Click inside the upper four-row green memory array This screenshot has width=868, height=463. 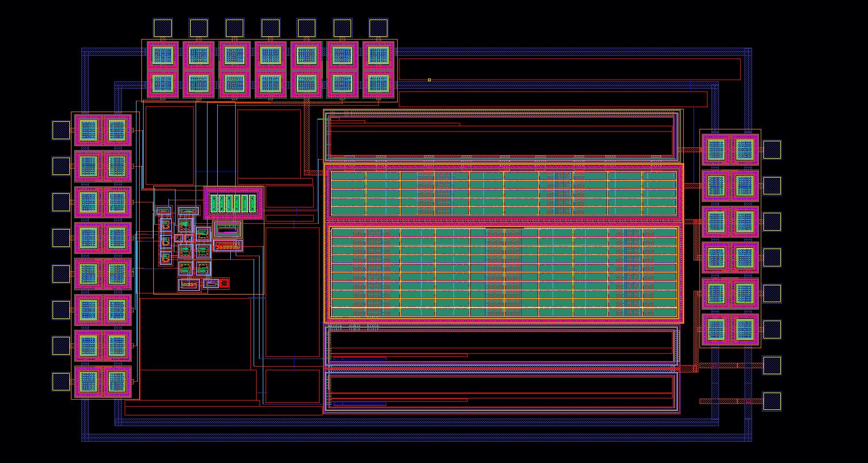[503, 192]
